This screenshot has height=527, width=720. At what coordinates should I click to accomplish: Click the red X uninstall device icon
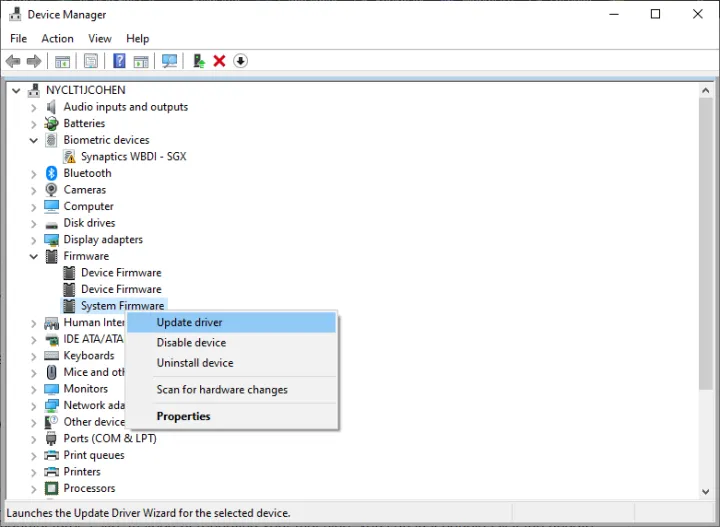click(219, 61)
